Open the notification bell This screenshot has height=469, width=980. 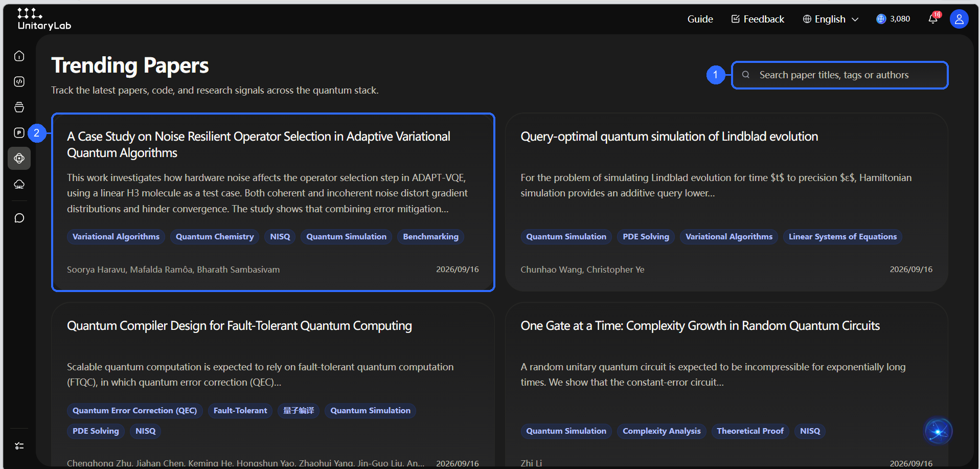click(x=933, y=19)
